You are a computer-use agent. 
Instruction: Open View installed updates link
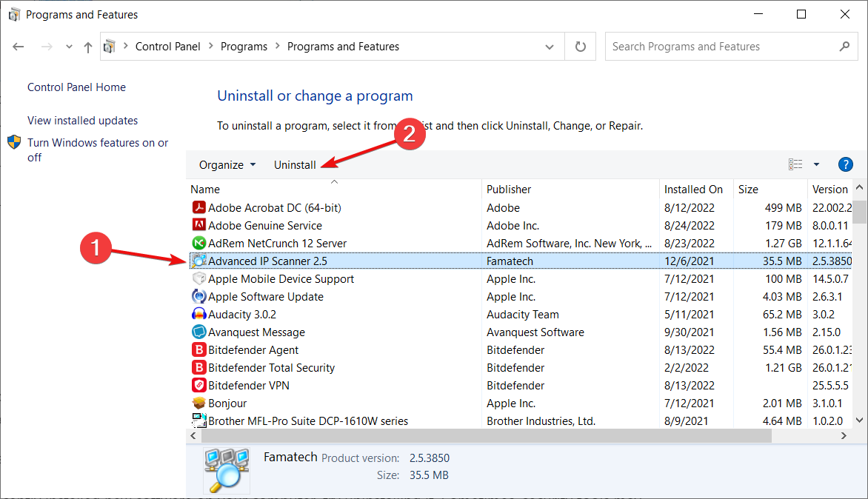click(82, 120)
